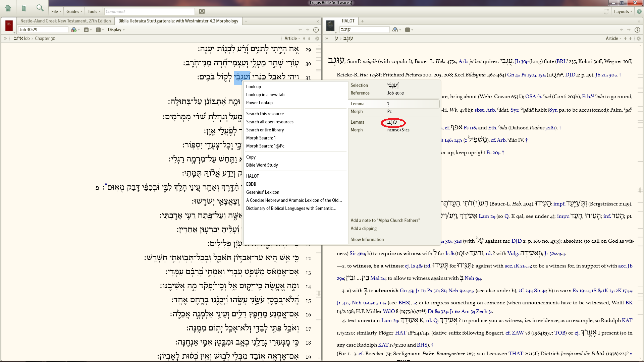
Task: Add a new tab in left panel
Action: pyautogui.click(x=246, y=21)
